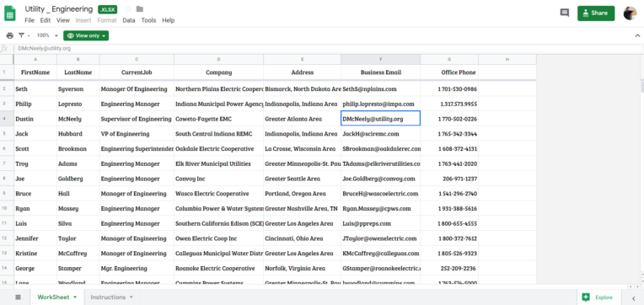
Task: Collapse the toolbar with the chevron
Action: 637,35
